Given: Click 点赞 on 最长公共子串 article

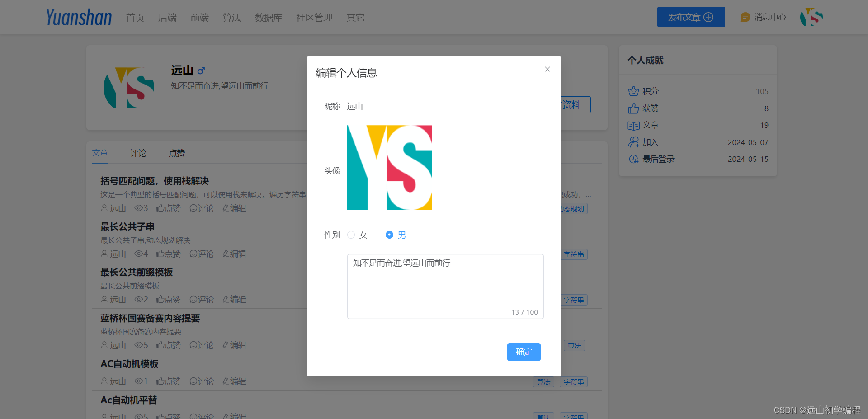Looking at the screenshot, I should (169, 254).
